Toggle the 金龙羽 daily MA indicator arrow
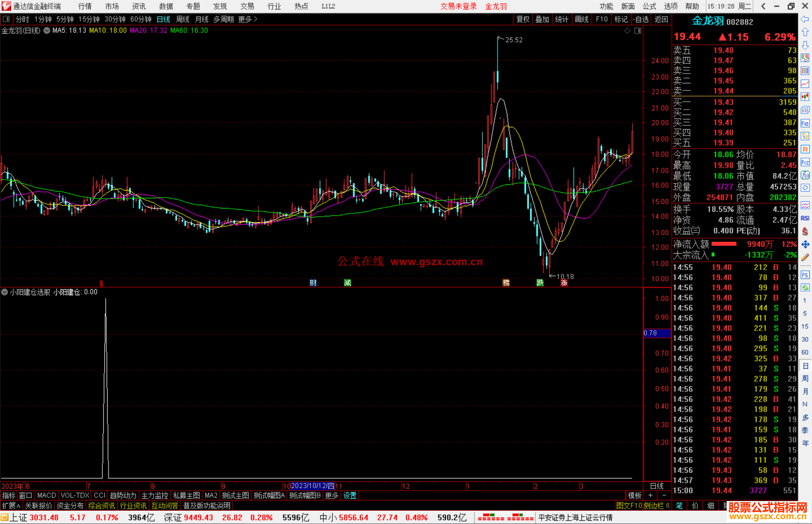This screenshot has height=524, width=812. 47,30
